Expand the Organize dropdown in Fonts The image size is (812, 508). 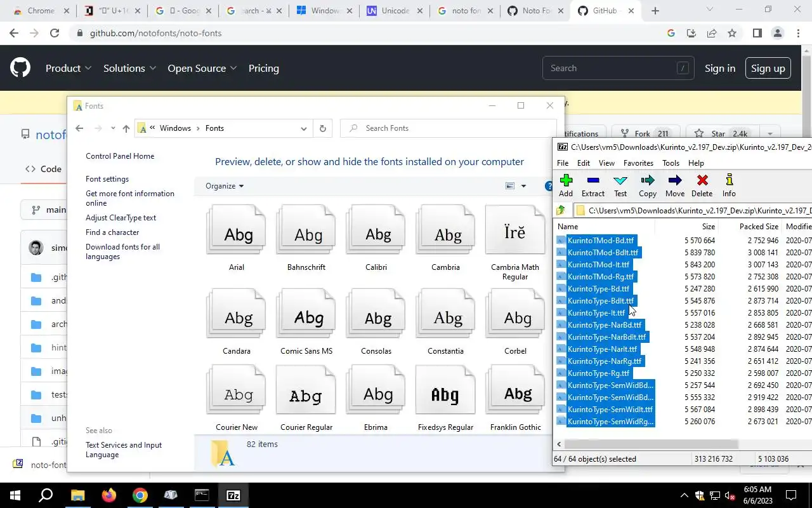[225, 186]
